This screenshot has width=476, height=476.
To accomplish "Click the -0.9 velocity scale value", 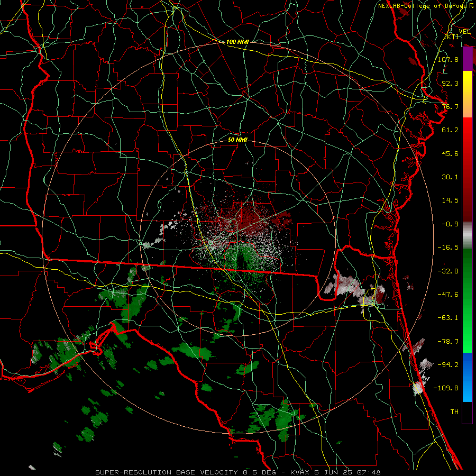I will tap(450, 224).
